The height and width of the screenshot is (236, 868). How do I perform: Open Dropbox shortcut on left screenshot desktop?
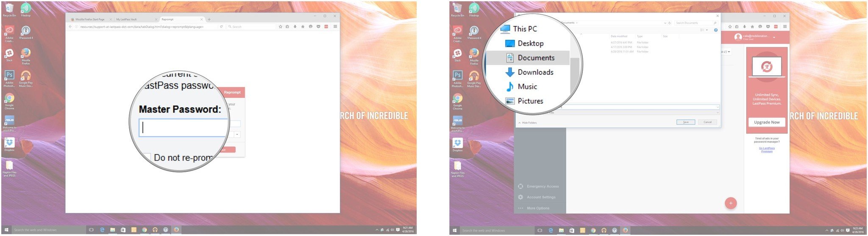(x=9, y=145)
